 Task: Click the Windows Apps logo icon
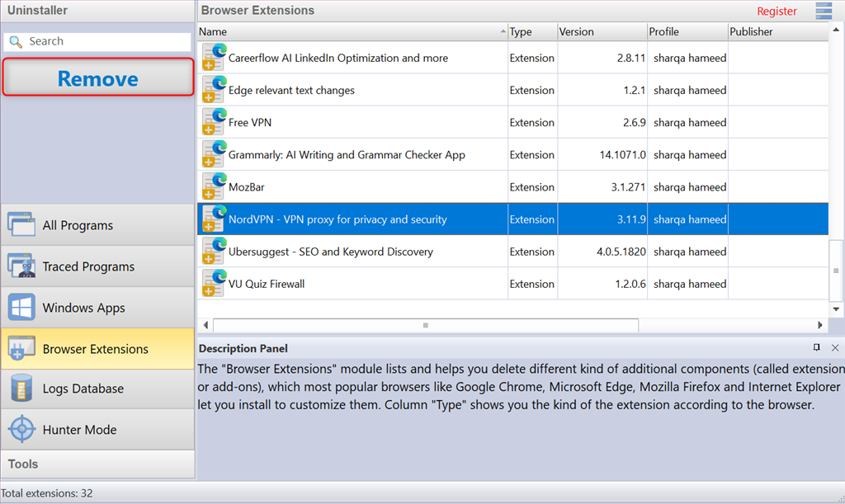(x=21, y=307)
